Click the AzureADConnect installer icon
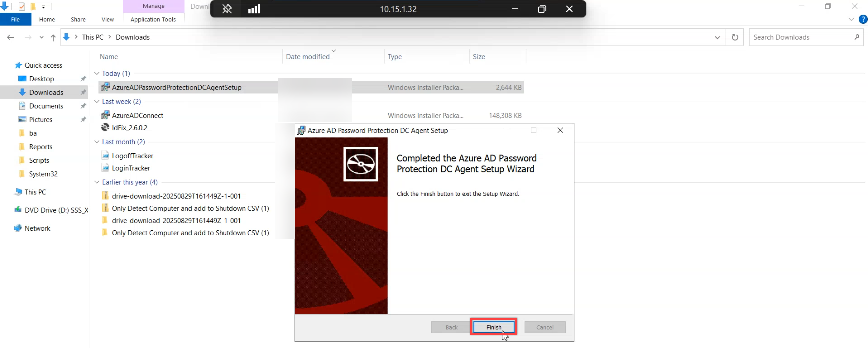The width and height of the screenshot is (868, 348). tap(105, 115)
